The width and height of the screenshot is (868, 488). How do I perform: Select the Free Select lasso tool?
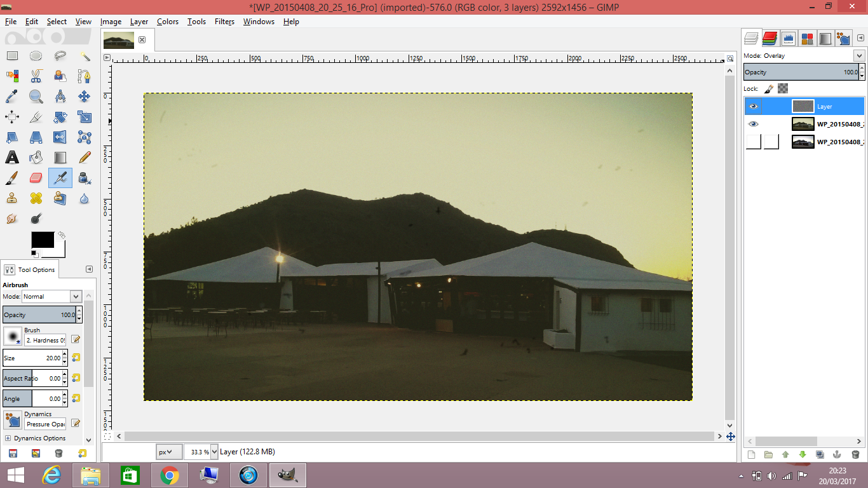click(x=60, y=56)
